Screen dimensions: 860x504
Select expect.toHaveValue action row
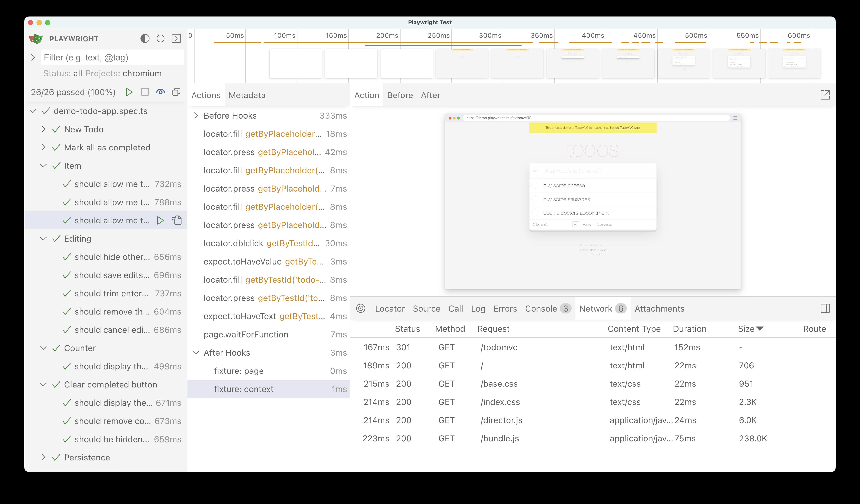[269, 262]
